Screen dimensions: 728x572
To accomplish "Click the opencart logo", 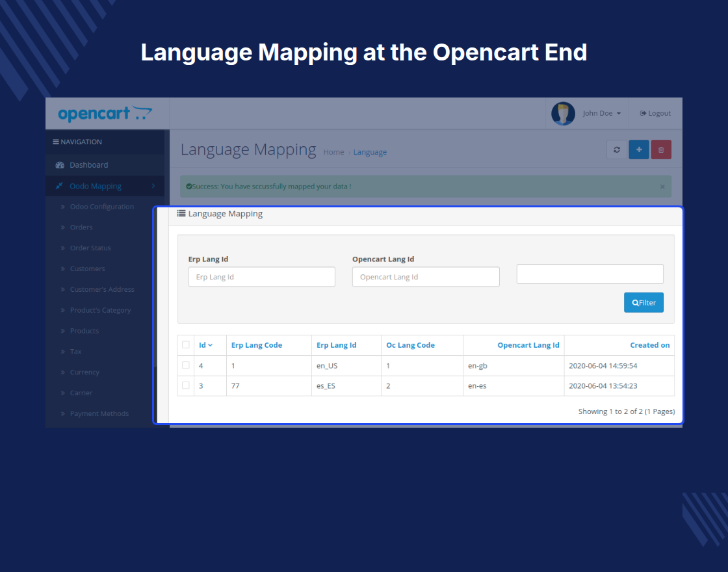I will pos(105,113).
